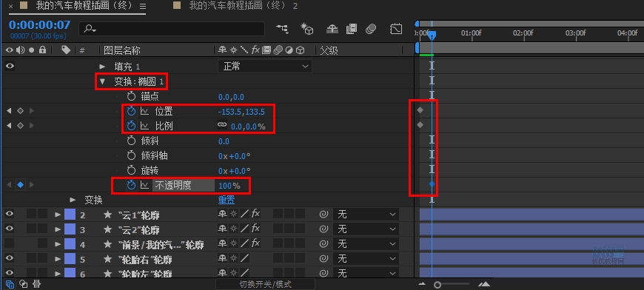Image resolution: width=644 pixels, height=290 pixels.
Task: Click the stopwatch for 旋转
Action: 131,171
